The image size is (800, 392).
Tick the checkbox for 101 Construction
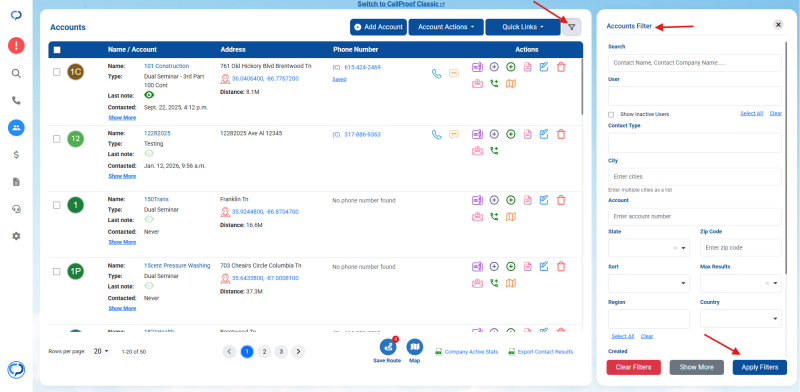click(57, 72)
